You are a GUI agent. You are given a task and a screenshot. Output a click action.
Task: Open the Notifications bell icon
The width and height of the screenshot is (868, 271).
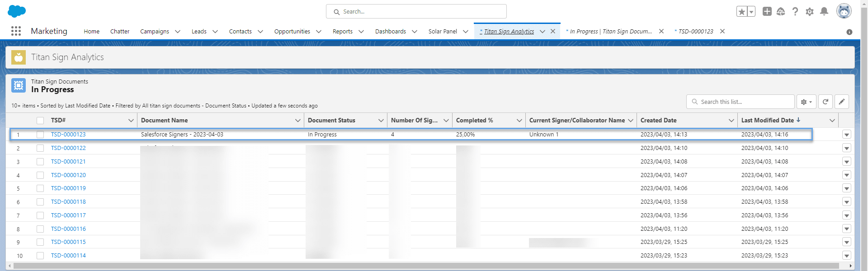pos(824,11)
